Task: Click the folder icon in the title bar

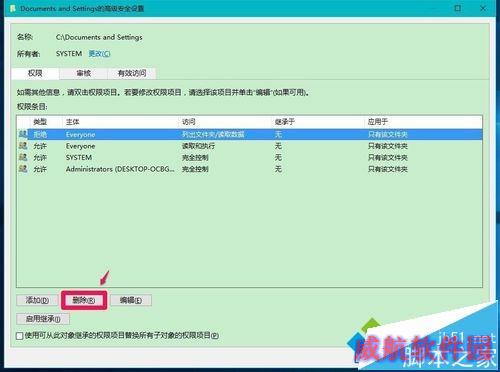Action: (x=13, y=8)
